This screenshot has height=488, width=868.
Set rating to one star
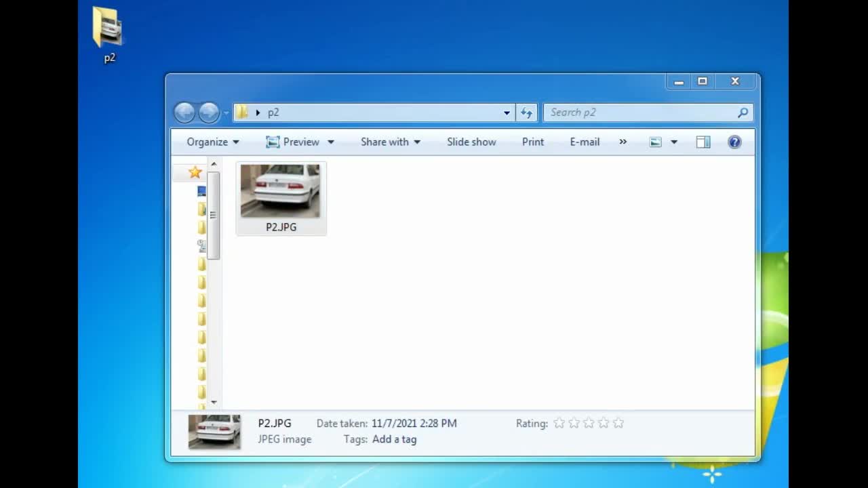[x=559, y=423]
